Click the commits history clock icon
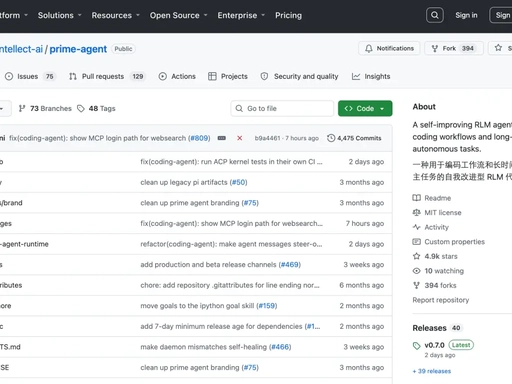Image resolution: width=512 pixels, height=384 pixels. [x=331, y=138]
